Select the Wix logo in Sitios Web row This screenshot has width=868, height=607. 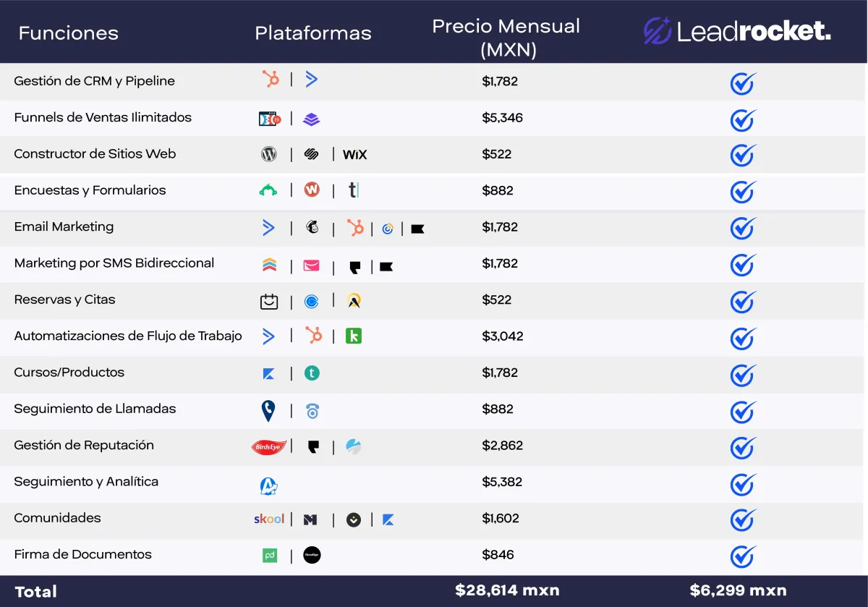point(354,154)
